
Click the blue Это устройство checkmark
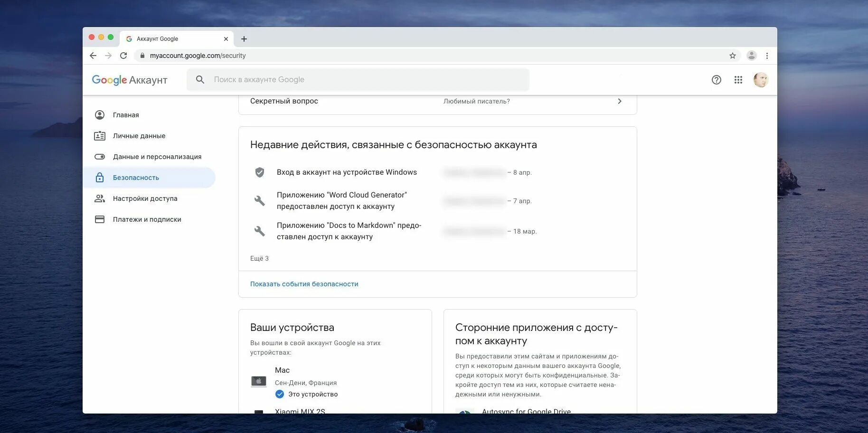(280, 394)
